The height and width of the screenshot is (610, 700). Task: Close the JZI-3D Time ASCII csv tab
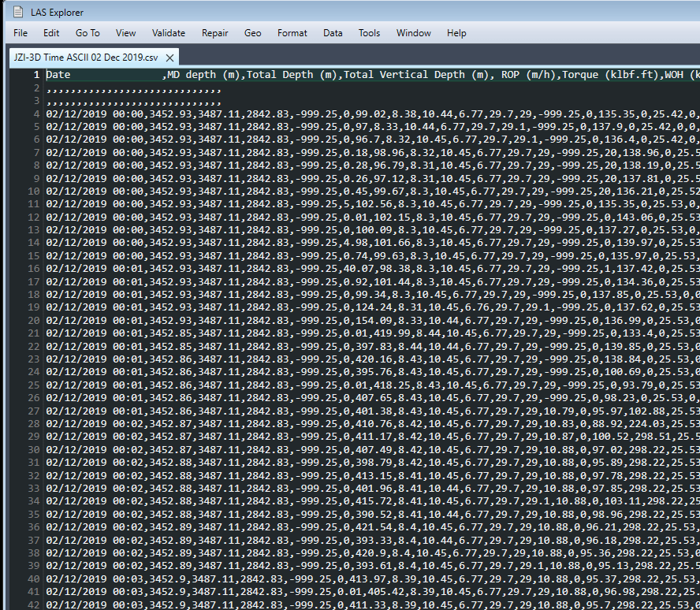[168, 57]
